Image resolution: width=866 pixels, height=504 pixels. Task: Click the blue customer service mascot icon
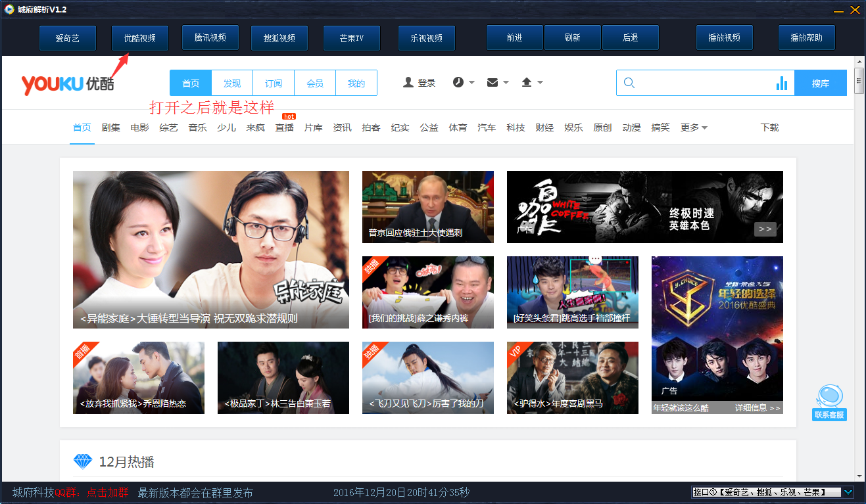coord(829,397)
